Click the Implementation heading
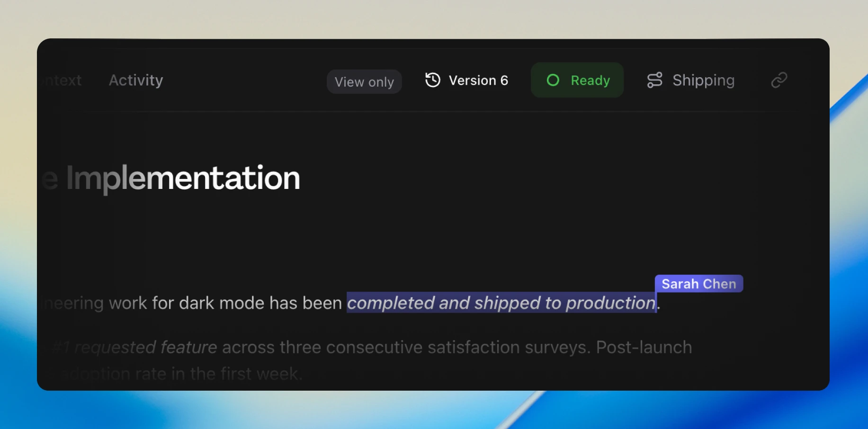The height and width of the screenshot is (429, 868). coord(183,178)
